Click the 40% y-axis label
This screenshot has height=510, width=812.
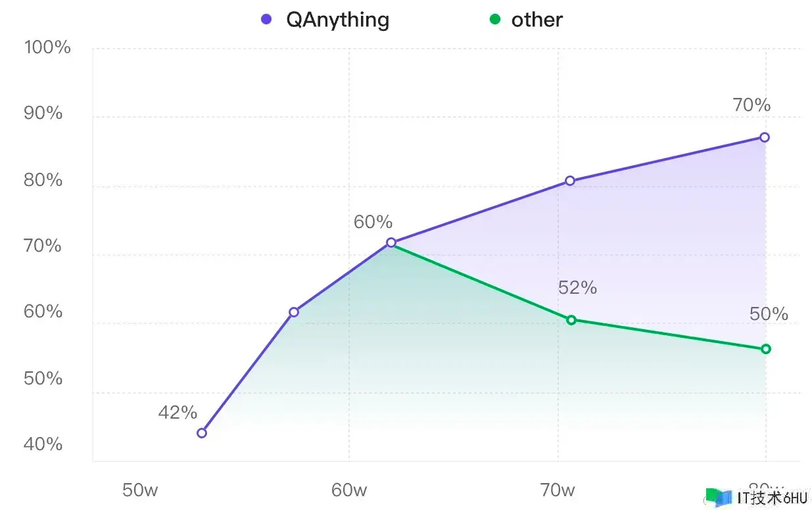pyautogui.click(x=43, y=444)
